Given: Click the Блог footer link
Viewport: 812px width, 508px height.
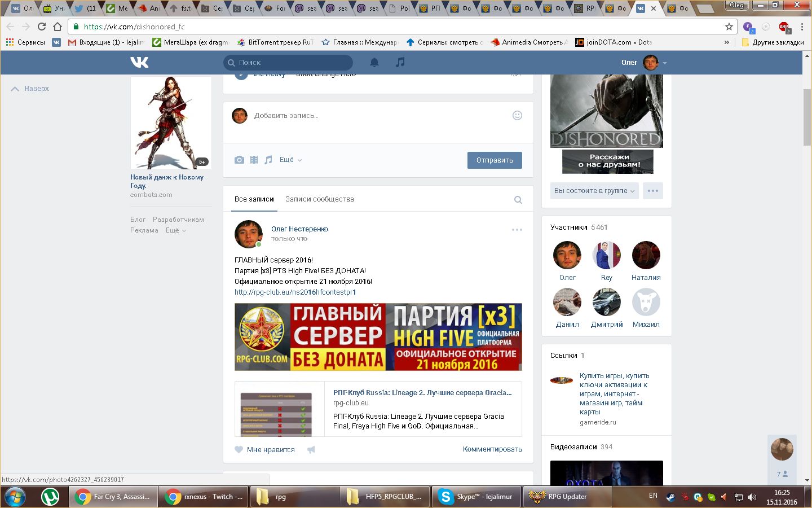Looking at the screenshot, I should point(138,220).
